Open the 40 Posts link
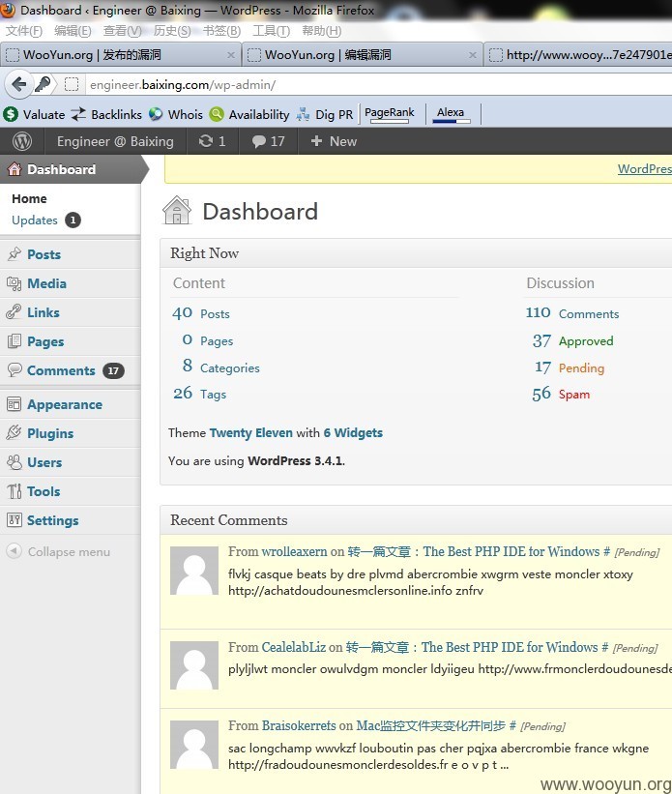 [x=201, y=313]
